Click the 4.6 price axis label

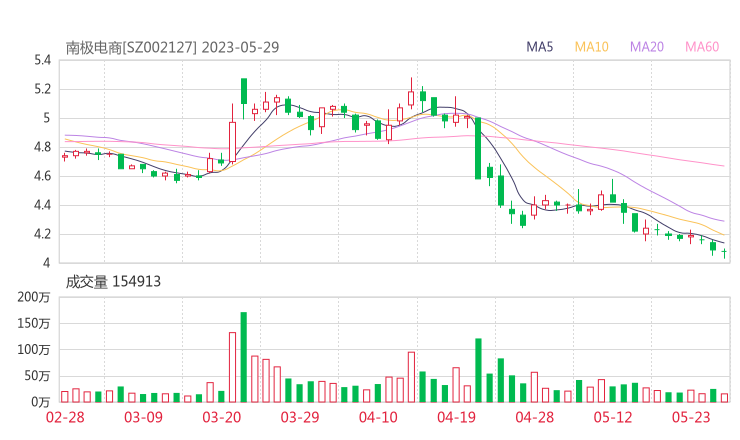(42, 176)
